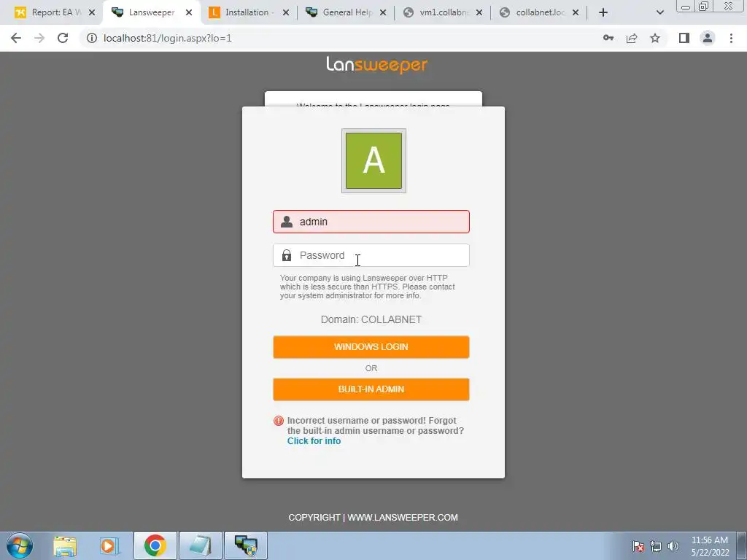Click the site information icon in address bar
747x560 pixels.
click(x=91, y=38)
